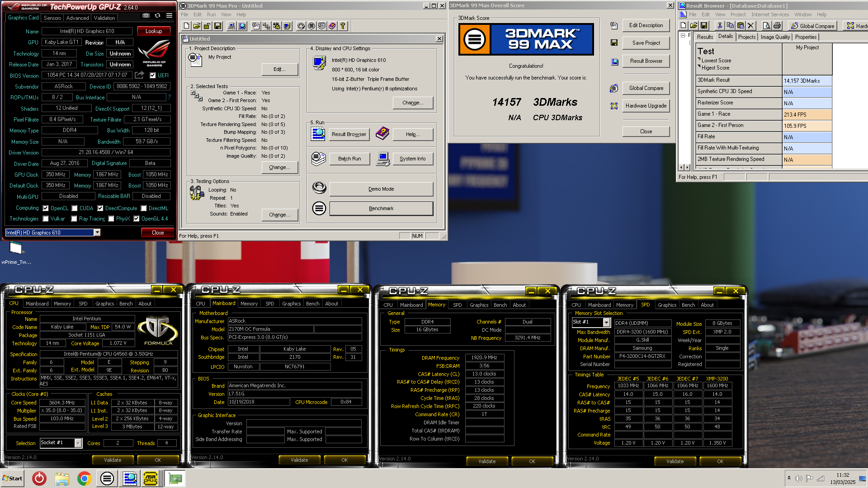Click New project icon in 3DMark toolbar
Image resolution: width=868 pixels, height=488 pixels.
(x=186, y=26)
